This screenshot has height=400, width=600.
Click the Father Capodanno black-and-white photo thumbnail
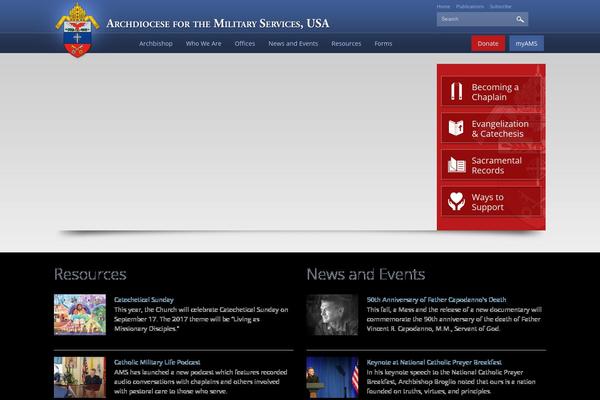pos(332,315)
